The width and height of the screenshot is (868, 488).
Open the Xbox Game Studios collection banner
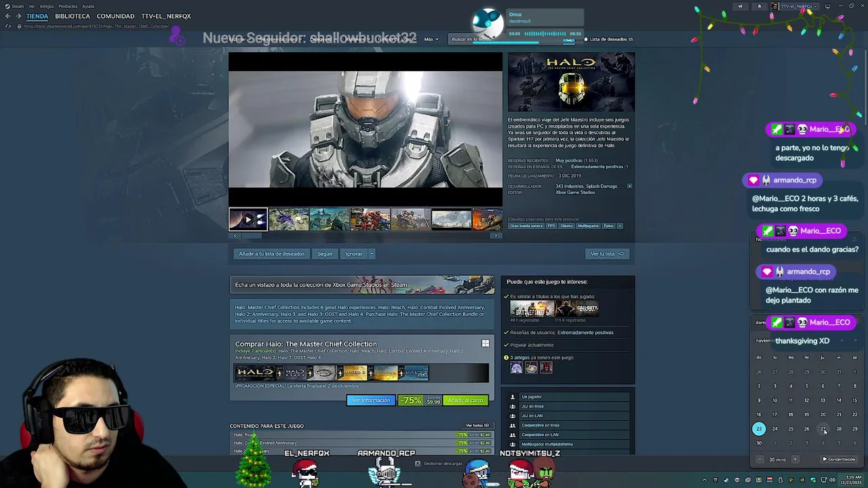pos(362,285)
